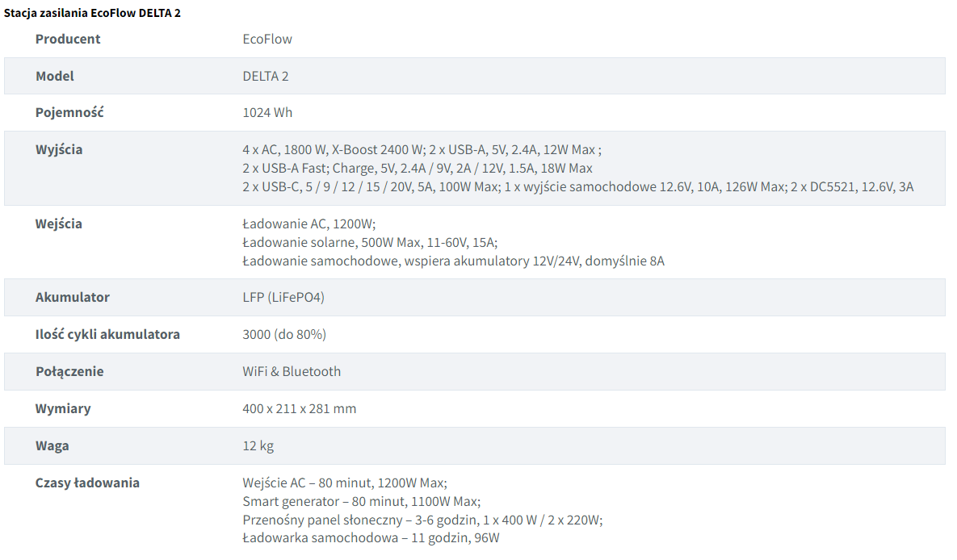Click the 12 kg weight value
This screenshot has height=560, width=957.
tap(258, 446)
